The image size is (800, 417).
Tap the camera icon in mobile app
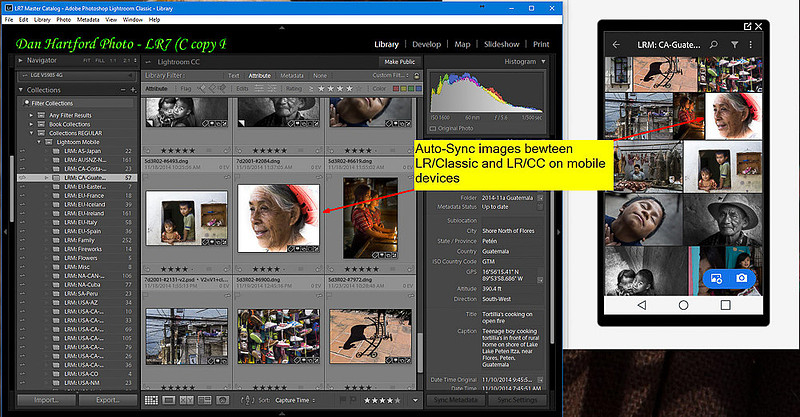point(741,278)
